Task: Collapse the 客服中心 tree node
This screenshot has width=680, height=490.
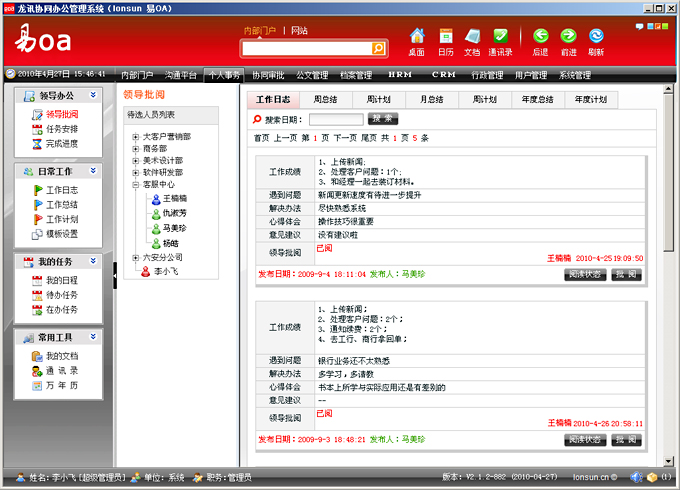Action: [135, 184]
